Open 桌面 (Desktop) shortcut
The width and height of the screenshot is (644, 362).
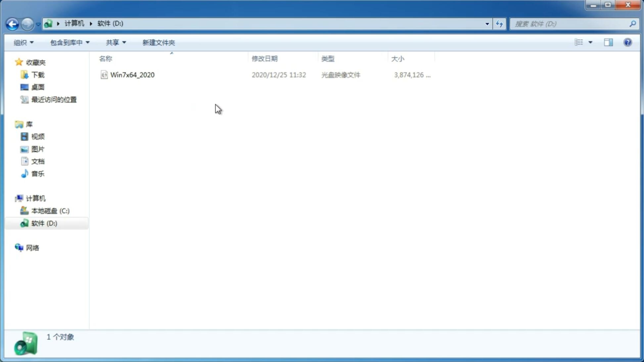point(37,87)
